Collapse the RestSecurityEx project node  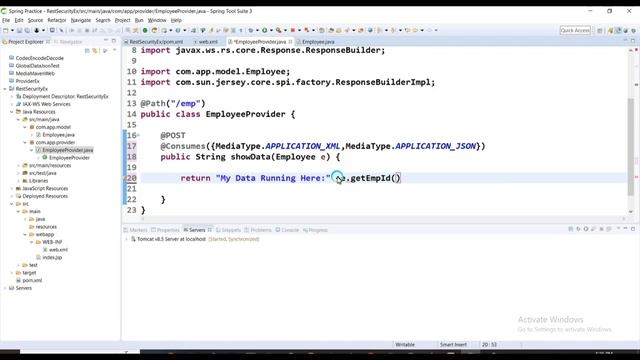(x=5, y=89)
